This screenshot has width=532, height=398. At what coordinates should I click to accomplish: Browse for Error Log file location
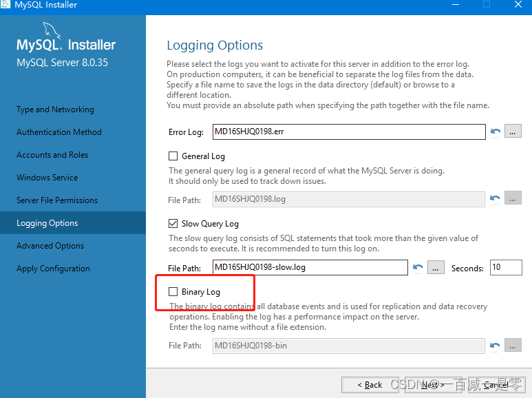[513, 131]
